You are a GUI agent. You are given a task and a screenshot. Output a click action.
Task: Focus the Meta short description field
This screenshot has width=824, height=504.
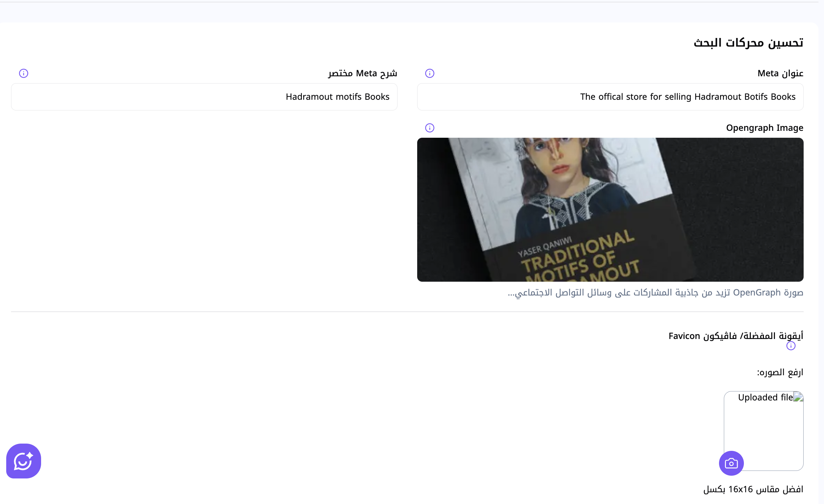pyautogui.click(x=204, y=97)
